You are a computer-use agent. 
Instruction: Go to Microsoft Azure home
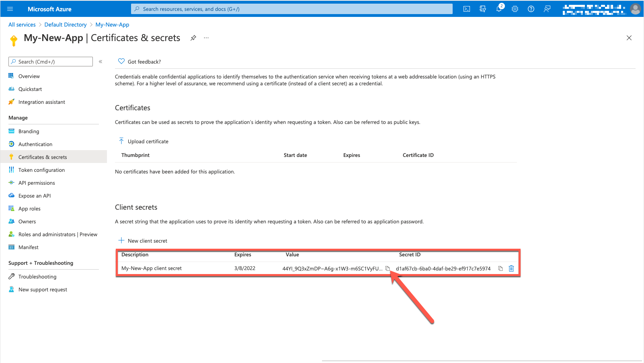click(49, 9)
